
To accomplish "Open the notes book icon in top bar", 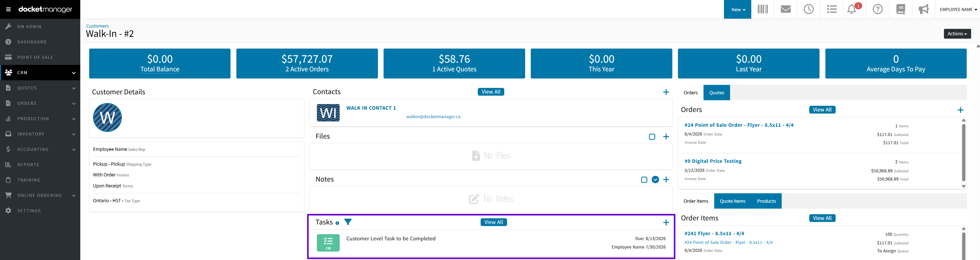I will click(901, 9).
